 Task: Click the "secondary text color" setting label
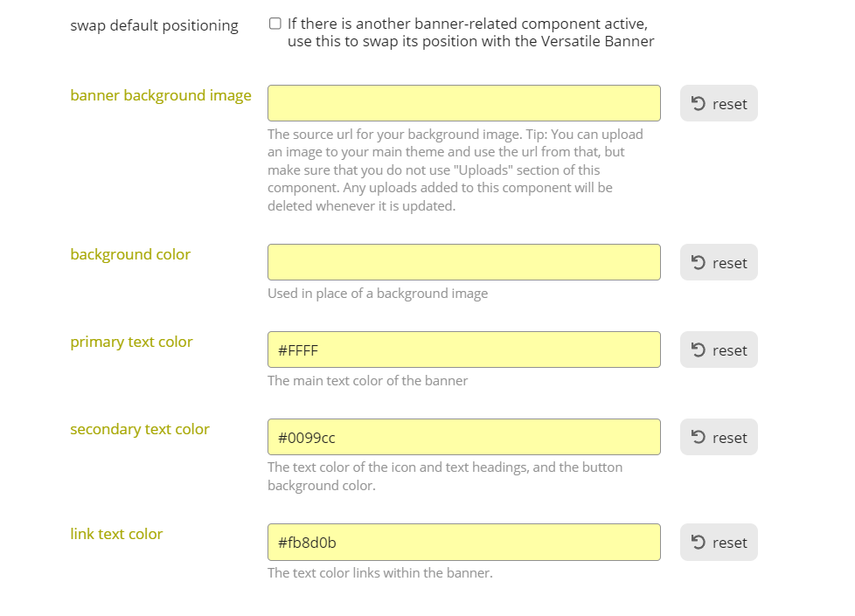tap(140, 429)
